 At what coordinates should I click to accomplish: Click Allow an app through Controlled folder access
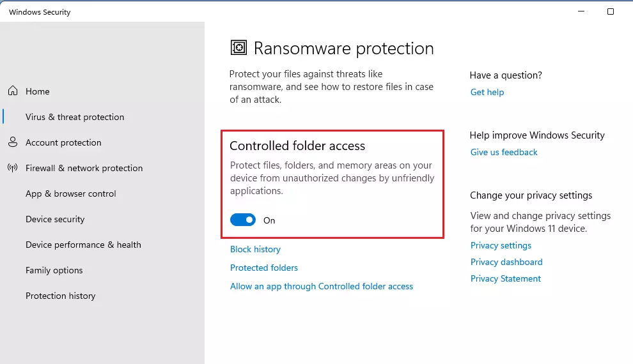[x=322, y=286]
